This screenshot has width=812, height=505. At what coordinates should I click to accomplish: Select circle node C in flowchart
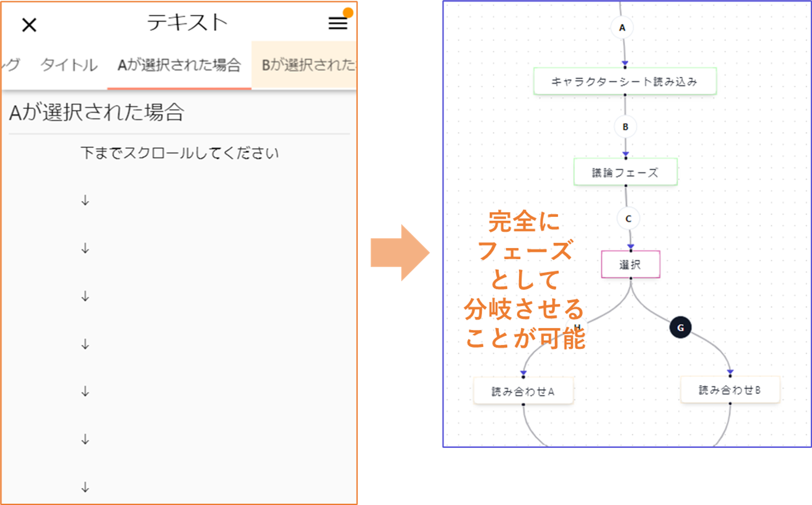628,219
